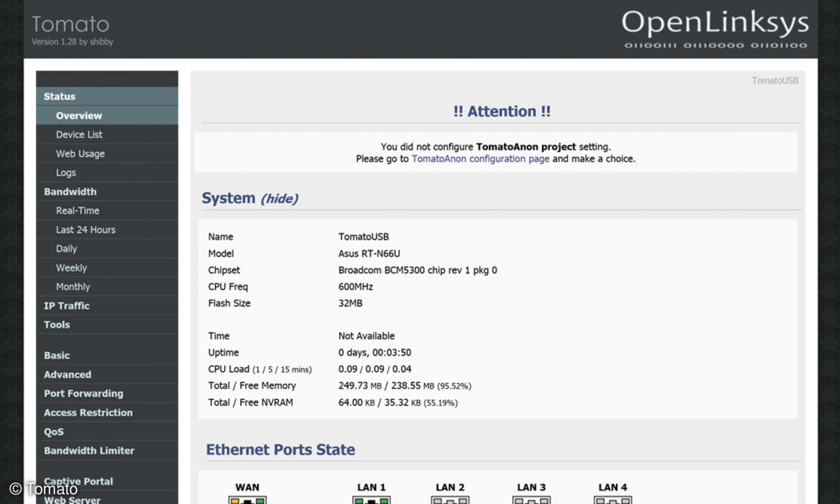Open the QoS settings
840x504 pixels.
coord(52,432)
